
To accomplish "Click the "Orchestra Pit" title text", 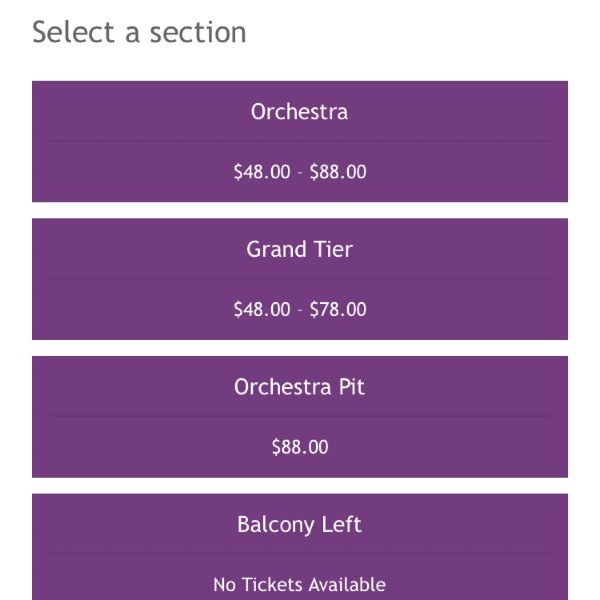I will [300, 387].
